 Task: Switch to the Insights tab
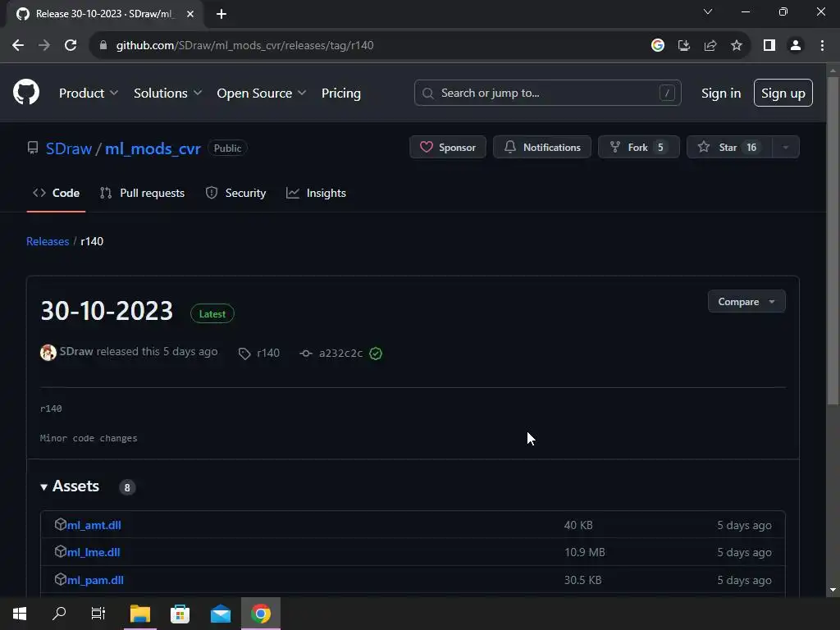coord(316,193)
